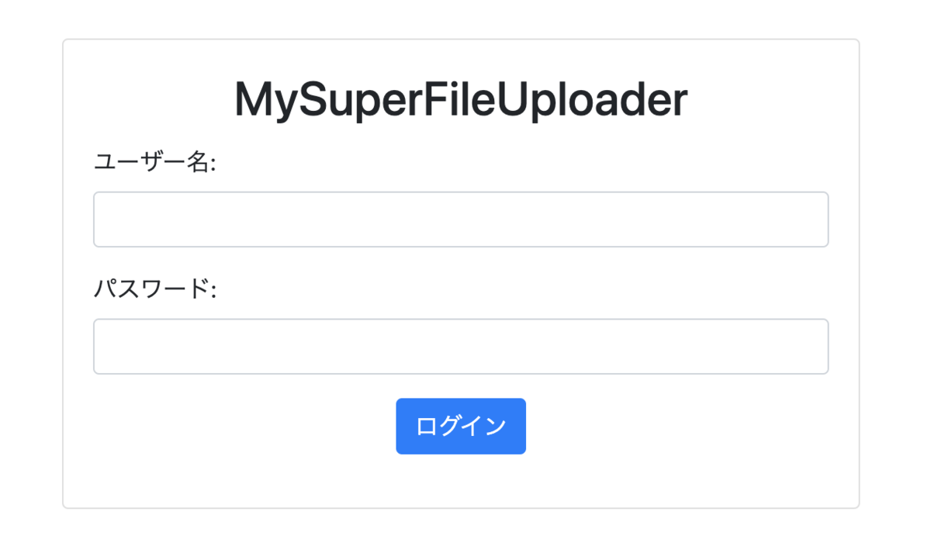Click the label above the username box

[154, 163]
